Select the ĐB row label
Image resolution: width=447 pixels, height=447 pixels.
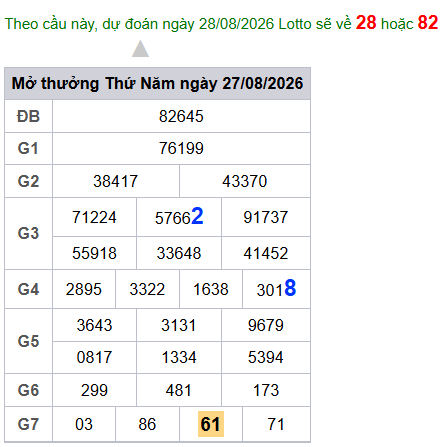28,117
